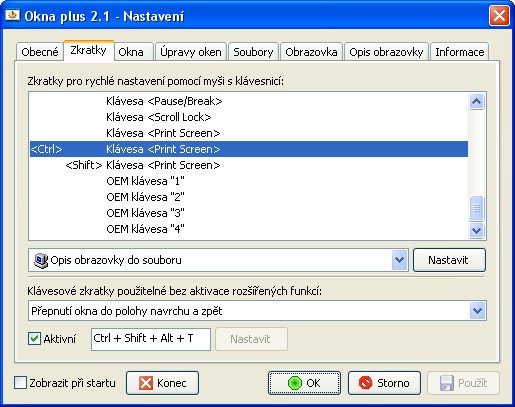
Task: Uncheck the Aktivní checkbox
Action: (34, 339)
